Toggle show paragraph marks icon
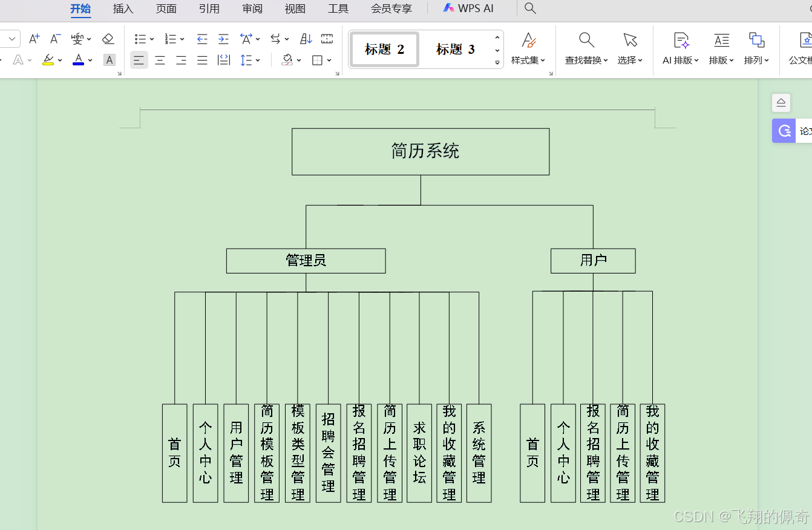812x530 pixels. tap(327, 39)
